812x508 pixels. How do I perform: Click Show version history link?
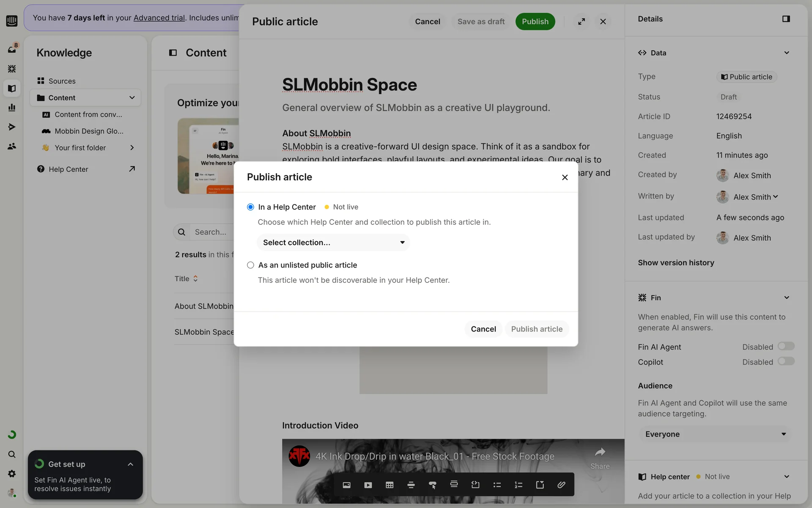676,263
